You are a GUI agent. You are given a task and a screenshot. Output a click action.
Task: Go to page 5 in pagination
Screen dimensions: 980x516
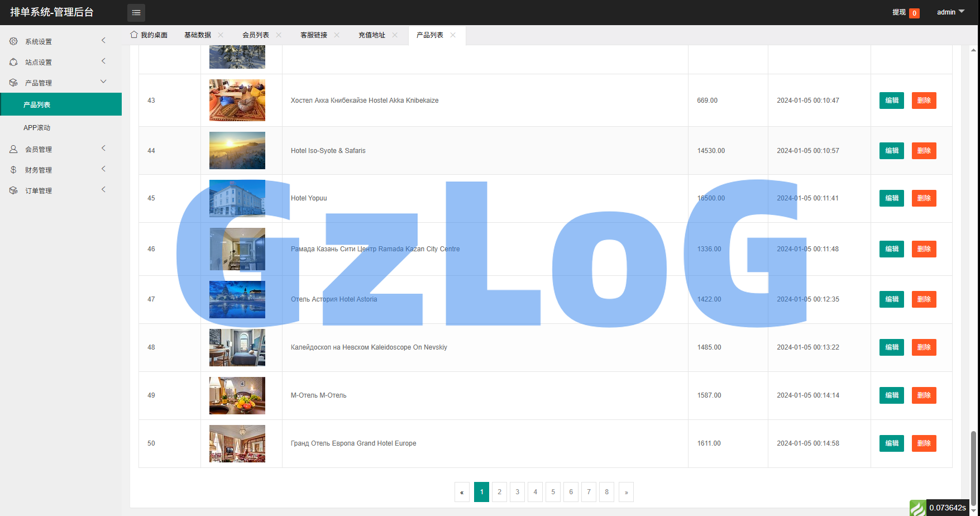click(553, 492)
